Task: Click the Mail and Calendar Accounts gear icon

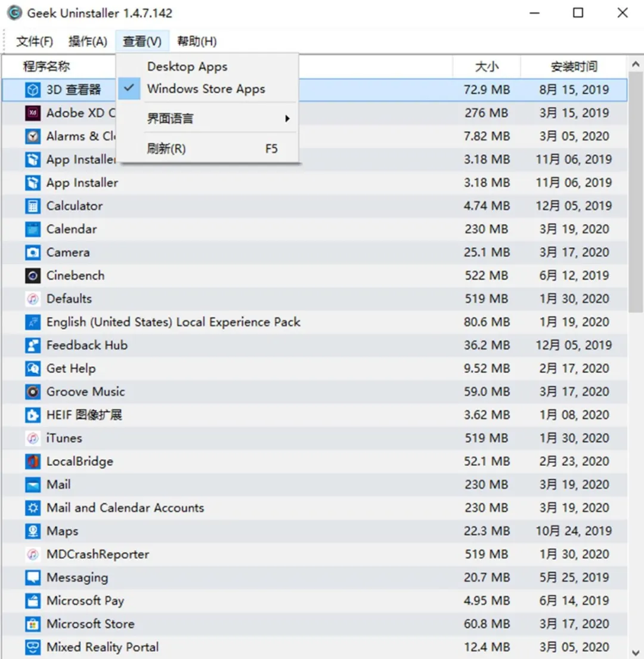Action: (x=33, y=508)
